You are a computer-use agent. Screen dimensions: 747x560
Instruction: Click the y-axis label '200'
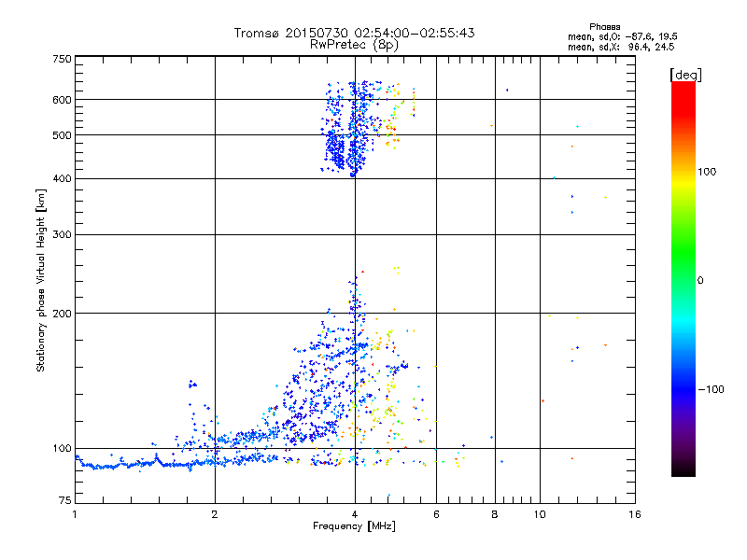pyautogui.click(x=62, y=314)
